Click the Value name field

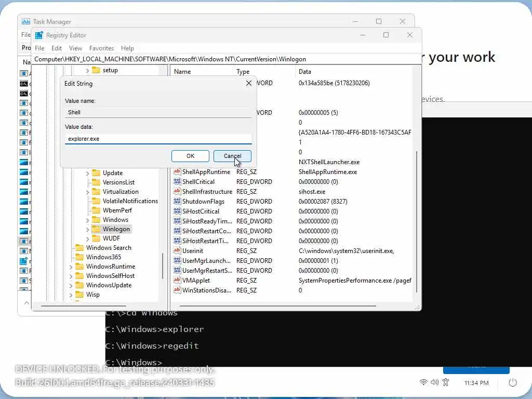click(158, 112)
